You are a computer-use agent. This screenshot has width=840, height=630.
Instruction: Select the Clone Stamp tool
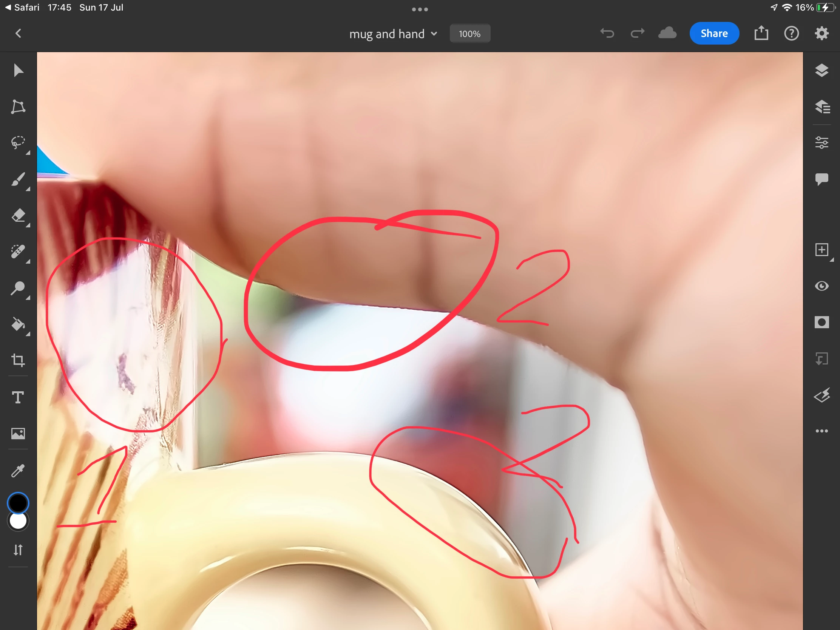pos(18,288)
